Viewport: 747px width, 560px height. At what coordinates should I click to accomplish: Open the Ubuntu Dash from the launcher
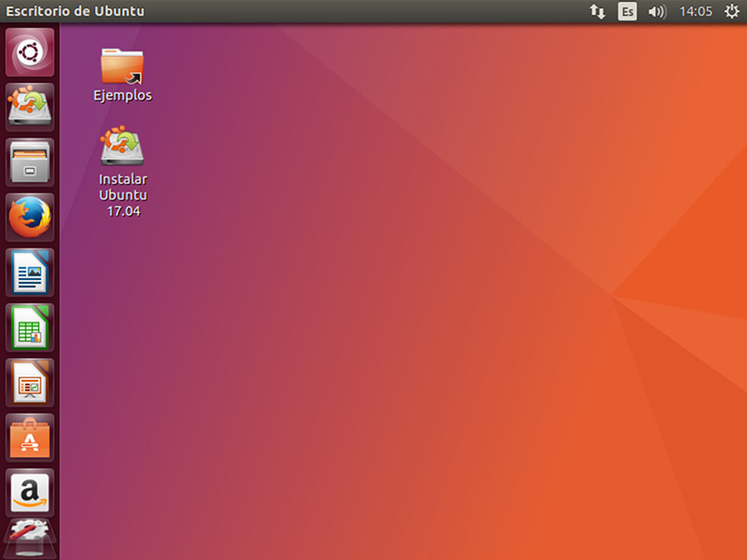coord(29,52)
